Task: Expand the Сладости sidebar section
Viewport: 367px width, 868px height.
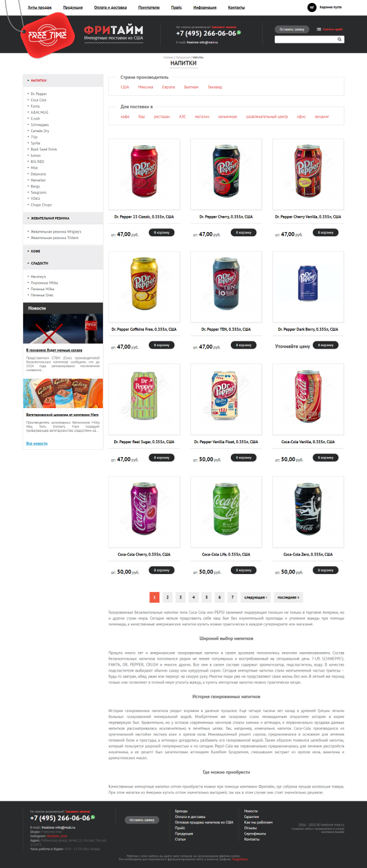Action: (x=39, y=263)
